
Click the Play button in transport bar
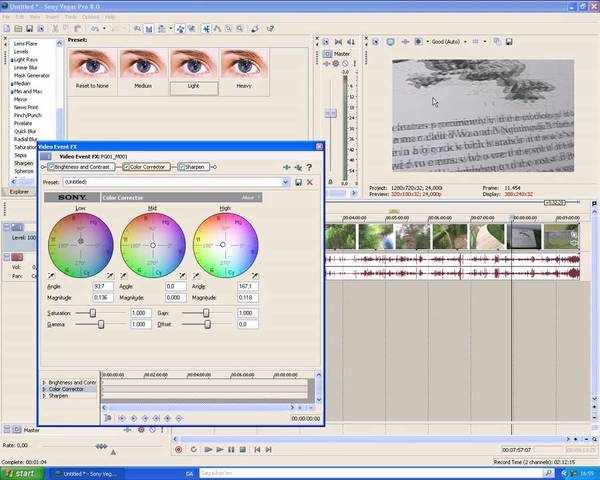tap(220, 449)
